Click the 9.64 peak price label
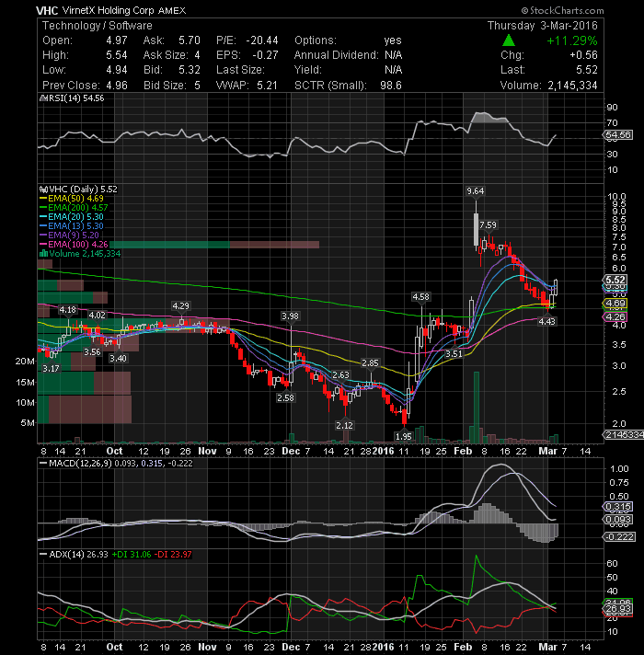Viewport: 644px width, 655px height. tap(476, 191)
